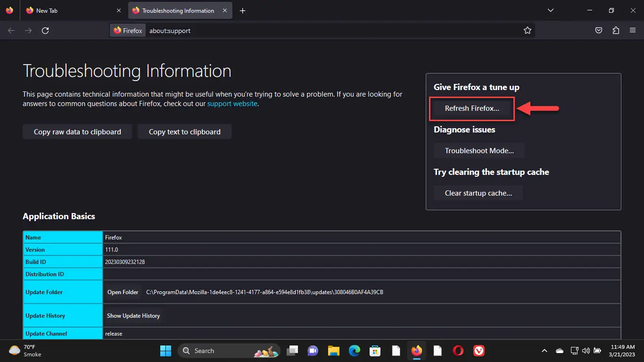The height and width of the screenshot is (362, 644).
Task: Click the Diagnose issues heading
Action: pos(464,130)
